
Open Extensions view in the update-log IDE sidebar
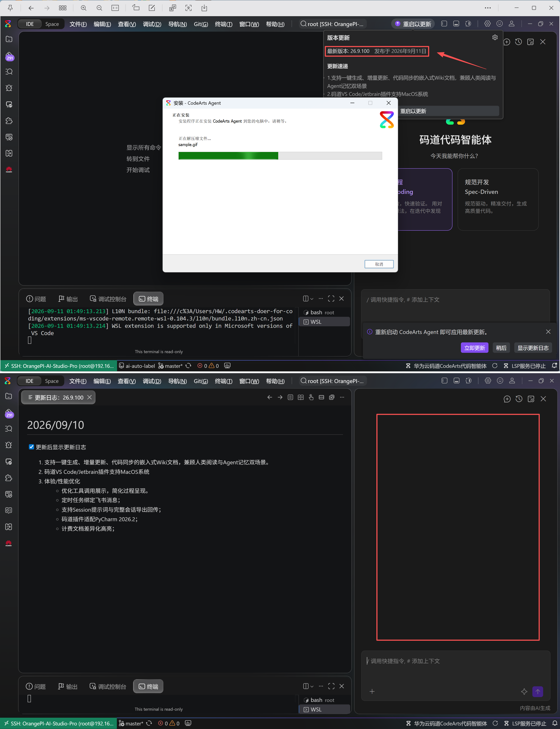9,478
